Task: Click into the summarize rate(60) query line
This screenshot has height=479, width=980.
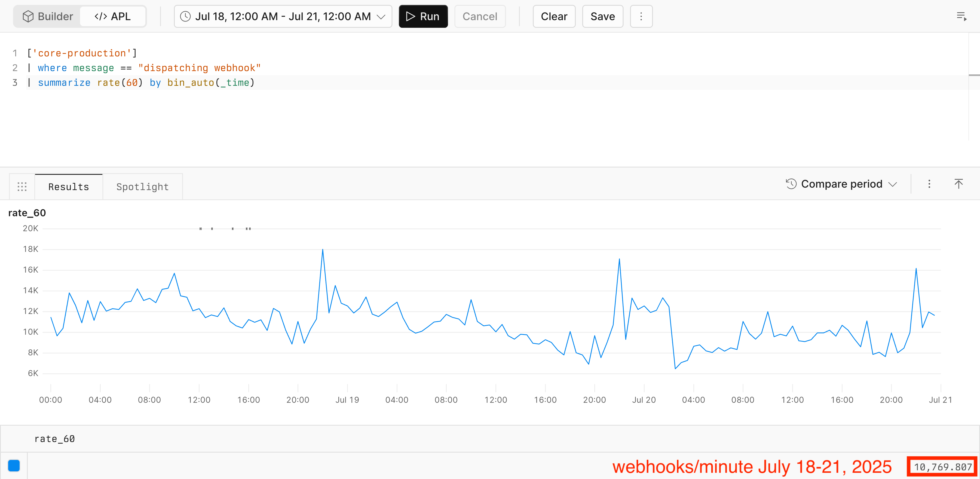Action: pyautogui.click(x=146, y=83)
